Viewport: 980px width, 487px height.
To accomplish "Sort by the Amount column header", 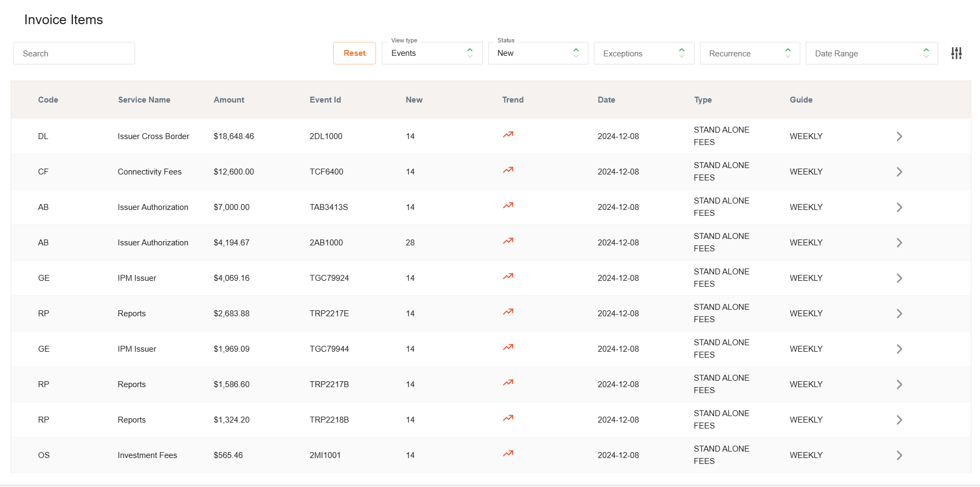I will 229,100.
